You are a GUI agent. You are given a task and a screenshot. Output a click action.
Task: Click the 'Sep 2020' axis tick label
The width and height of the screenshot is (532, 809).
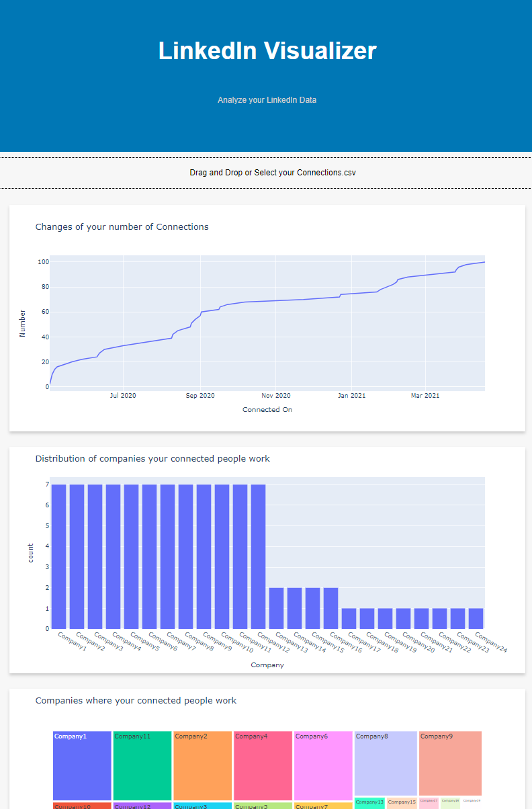[x=200, y=396]
